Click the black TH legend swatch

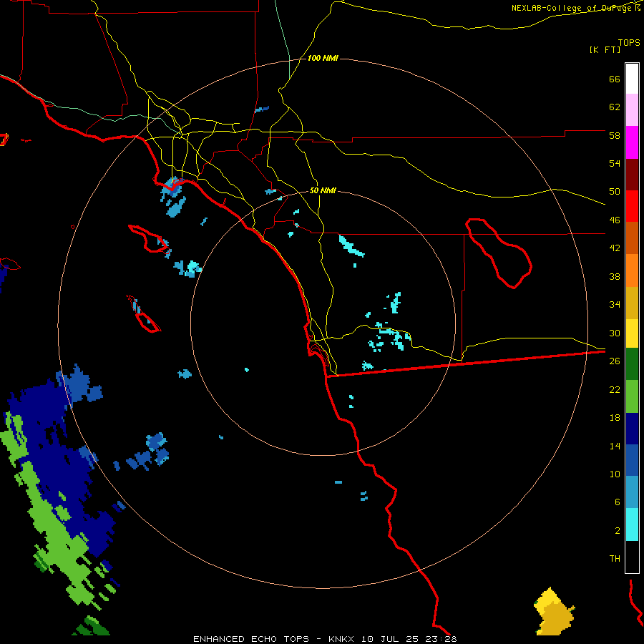(x=632, y=557)
